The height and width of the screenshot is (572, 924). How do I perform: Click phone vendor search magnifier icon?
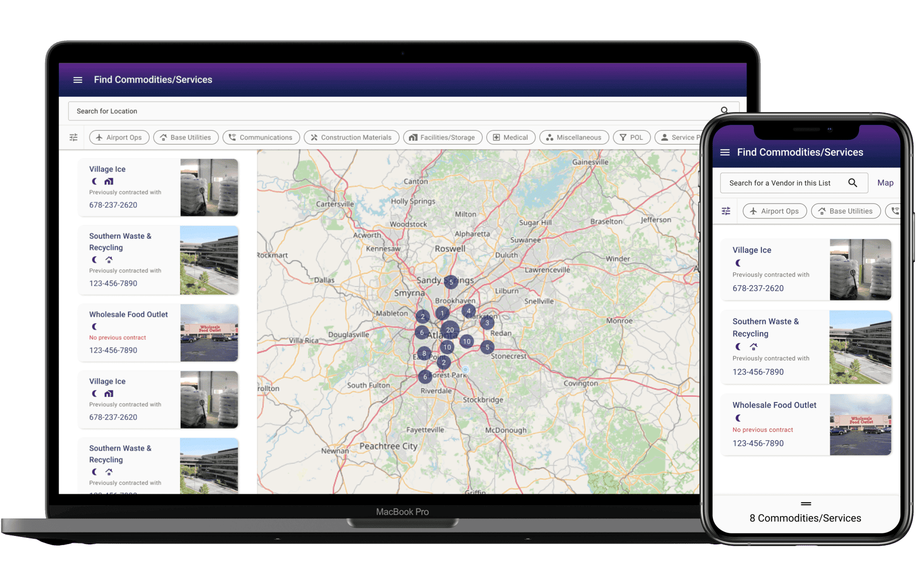[x=852, y=183]
